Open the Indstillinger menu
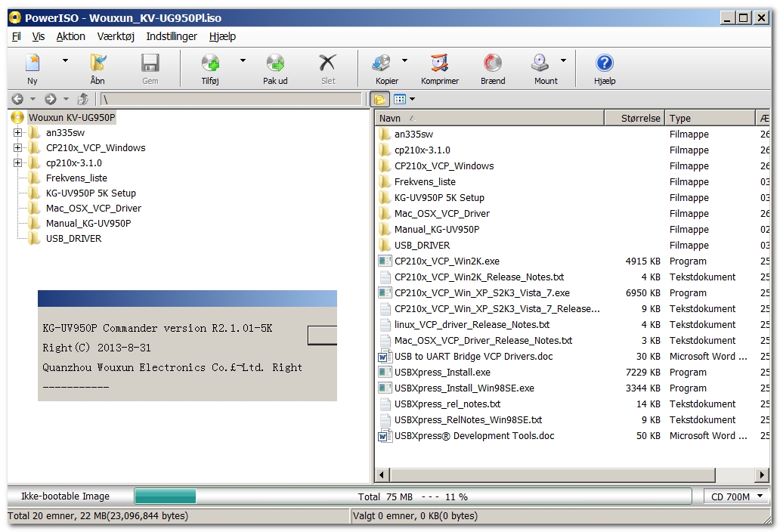 [x=172, y=36]
